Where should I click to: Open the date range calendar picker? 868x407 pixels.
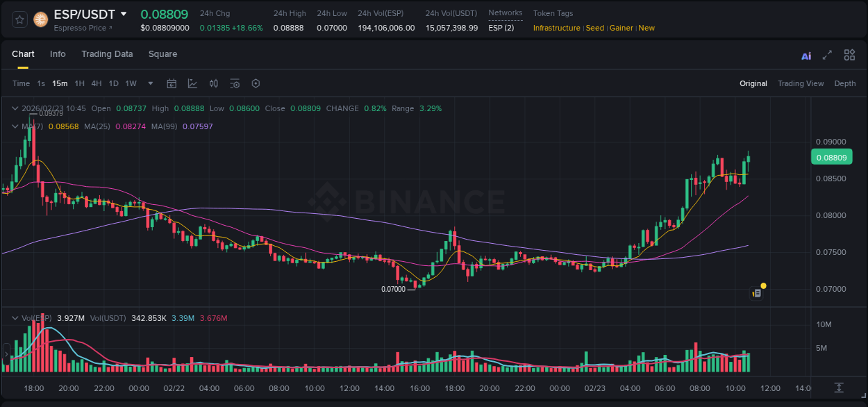coord(172,83)
